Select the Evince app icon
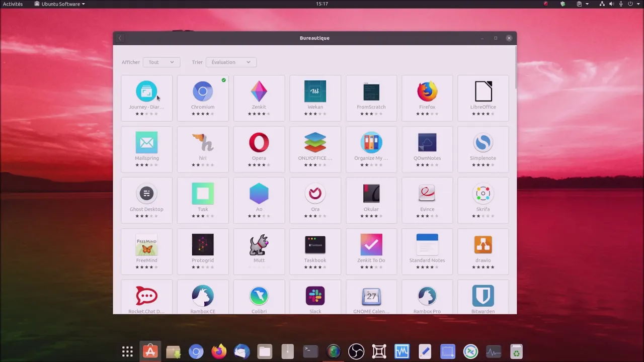Image resolution: width=644 pixels, height=362 pixels. click(427, 194)
